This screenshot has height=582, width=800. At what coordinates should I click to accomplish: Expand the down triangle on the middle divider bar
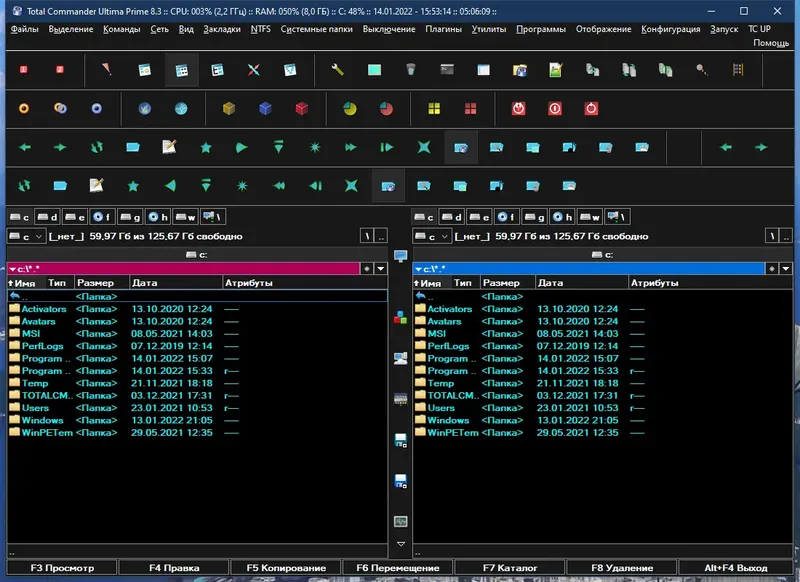(x=401, y=544)
